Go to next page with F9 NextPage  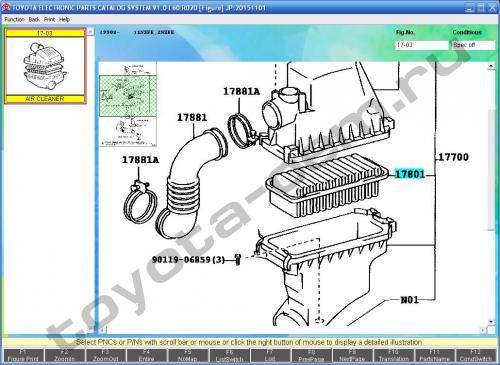point(352,355)
